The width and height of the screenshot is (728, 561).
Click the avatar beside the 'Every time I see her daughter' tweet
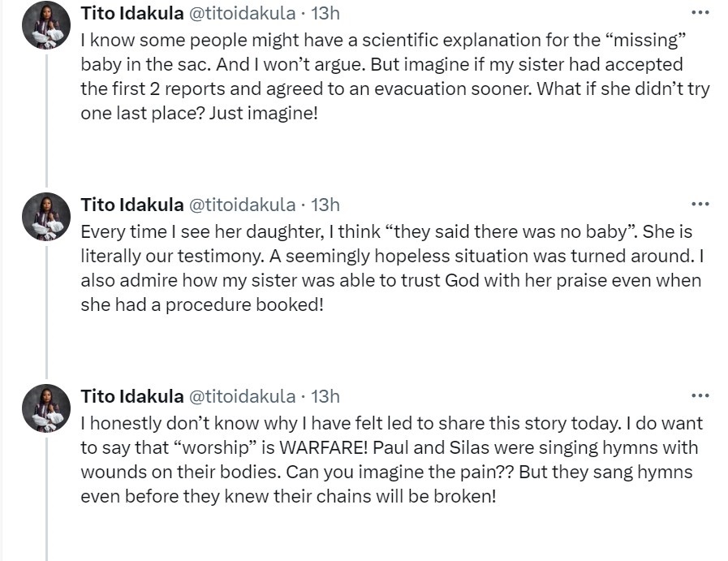(x=46, y=217)
